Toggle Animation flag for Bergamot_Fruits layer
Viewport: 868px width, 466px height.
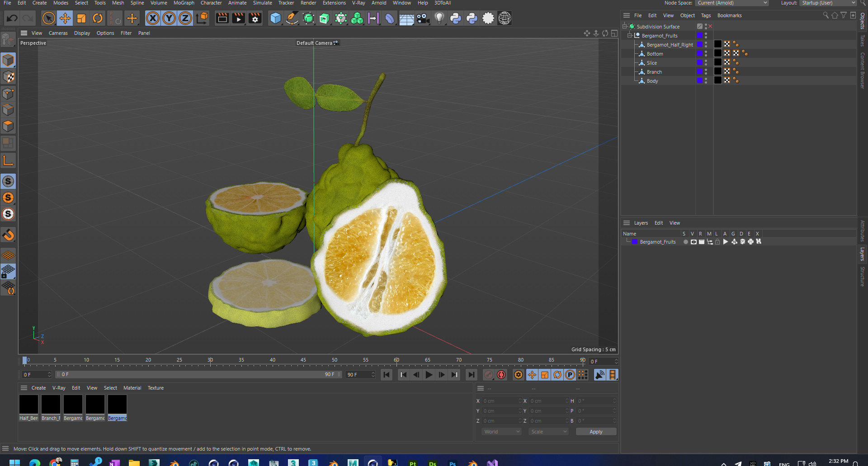[x=726, y=242]
